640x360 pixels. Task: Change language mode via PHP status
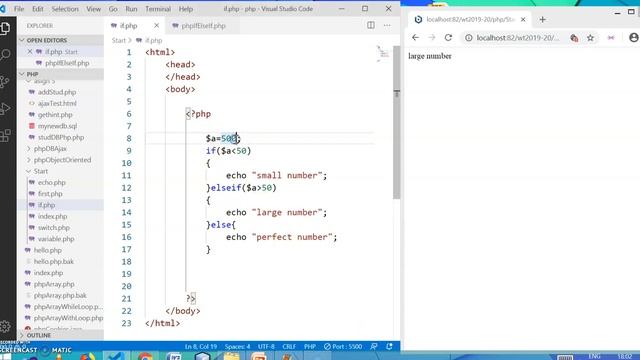pyautogui.click(x=310, y=347)
